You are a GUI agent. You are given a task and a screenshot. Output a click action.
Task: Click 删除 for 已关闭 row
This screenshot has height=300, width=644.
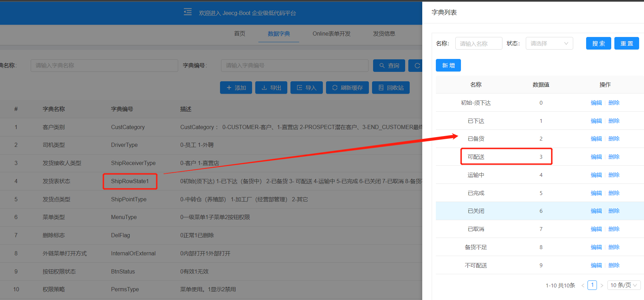[614, 211]
